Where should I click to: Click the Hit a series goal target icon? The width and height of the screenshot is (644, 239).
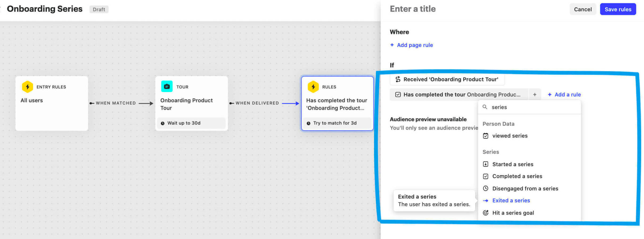pos(486,213)
